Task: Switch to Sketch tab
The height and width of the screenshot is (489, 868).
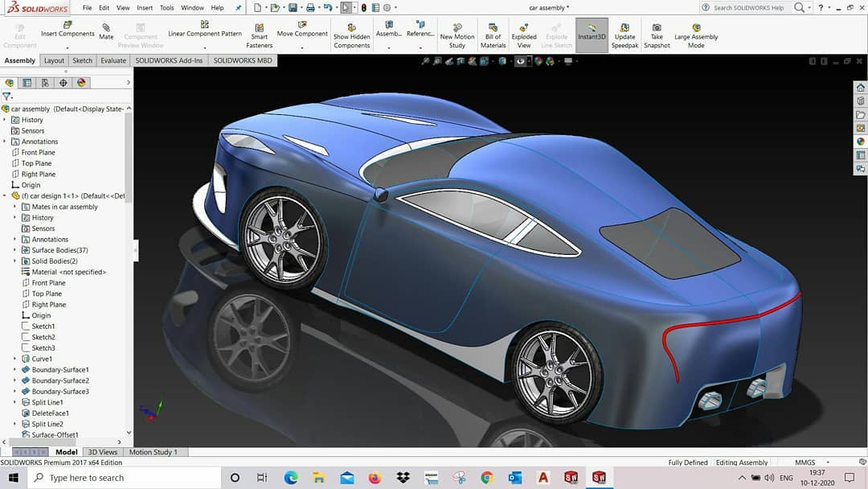Action: [83, 60]
